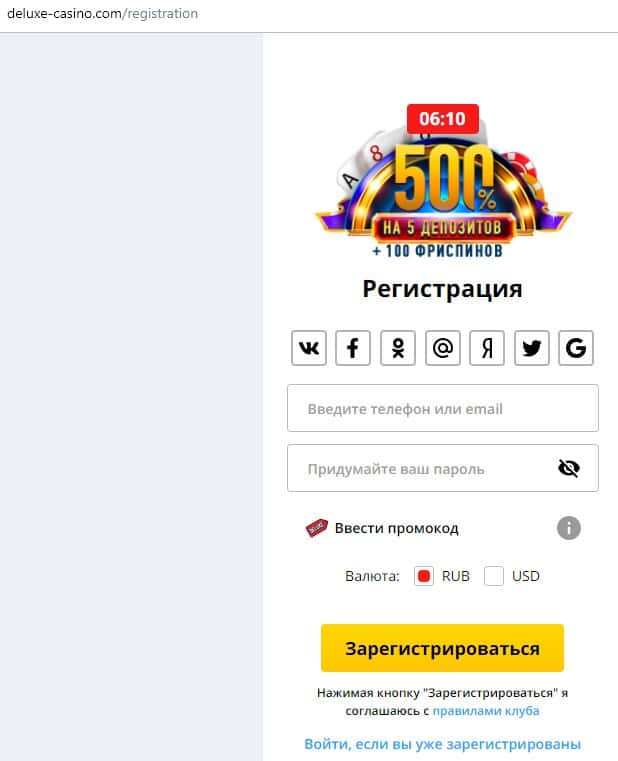
Task: Click the 06:10 countdown timer badge
Action: [442, 118]
